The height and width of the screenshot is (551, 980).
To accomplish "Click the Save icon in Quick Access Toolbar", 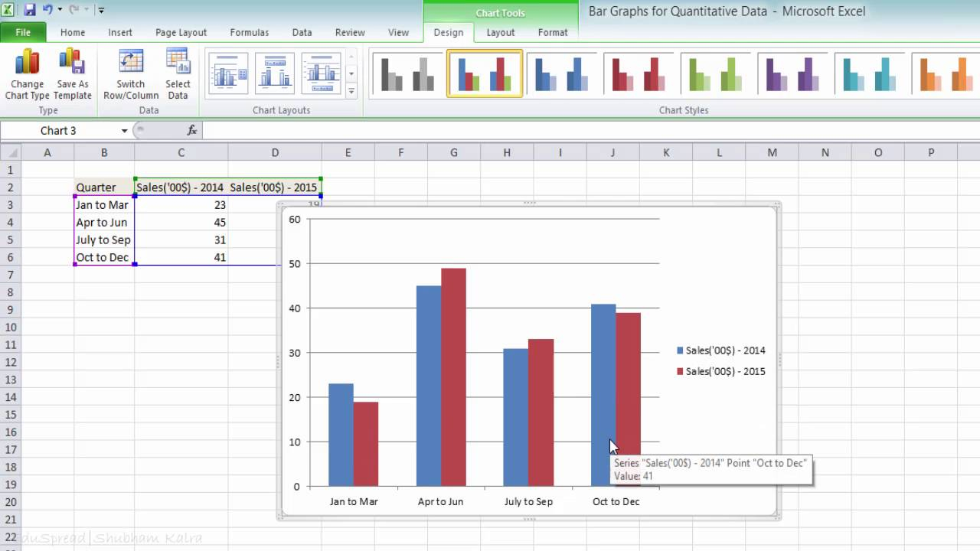I will pyautogui.click(x=30, y=8).
